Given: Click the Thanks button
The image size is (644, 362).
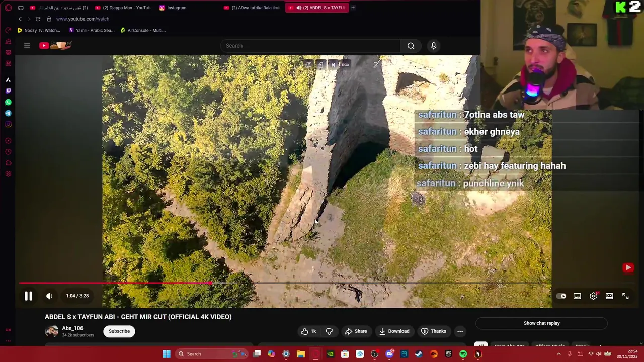Looking at the screenshot, I should coord(434,331).
